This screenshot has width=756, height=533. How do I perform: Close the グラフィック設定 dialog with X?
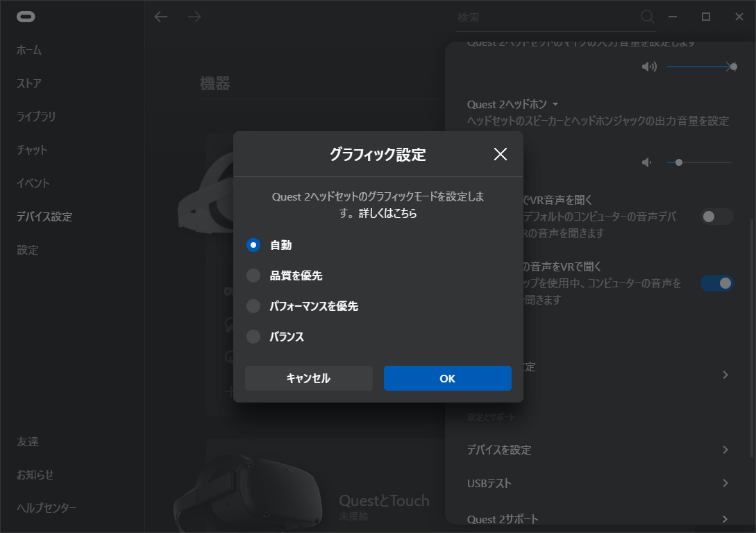501,154
